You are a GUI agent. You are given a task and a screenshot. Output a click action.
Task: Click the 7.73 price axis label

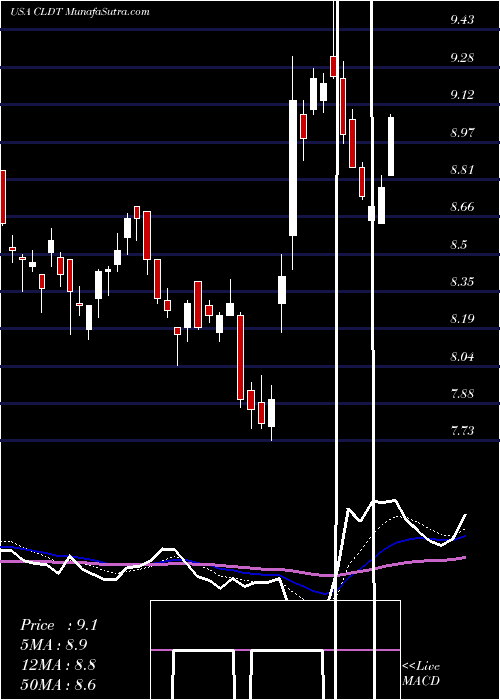click(462, 431)
